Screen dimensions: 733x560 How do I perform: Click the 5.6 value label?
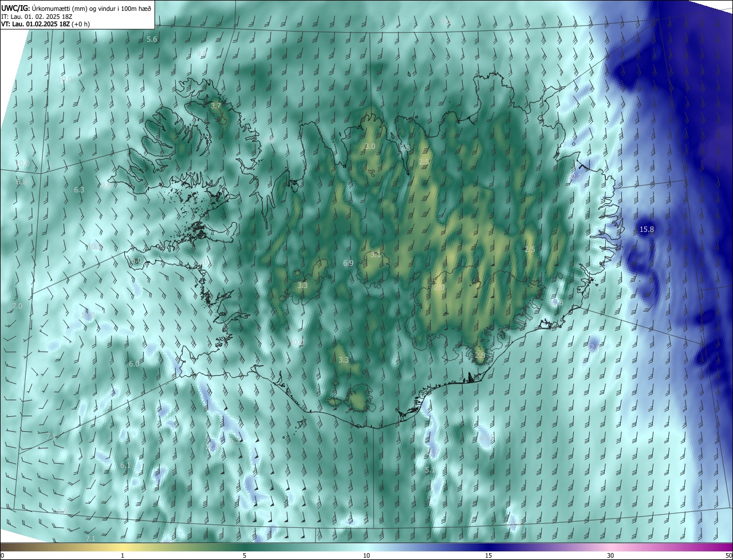152,40
